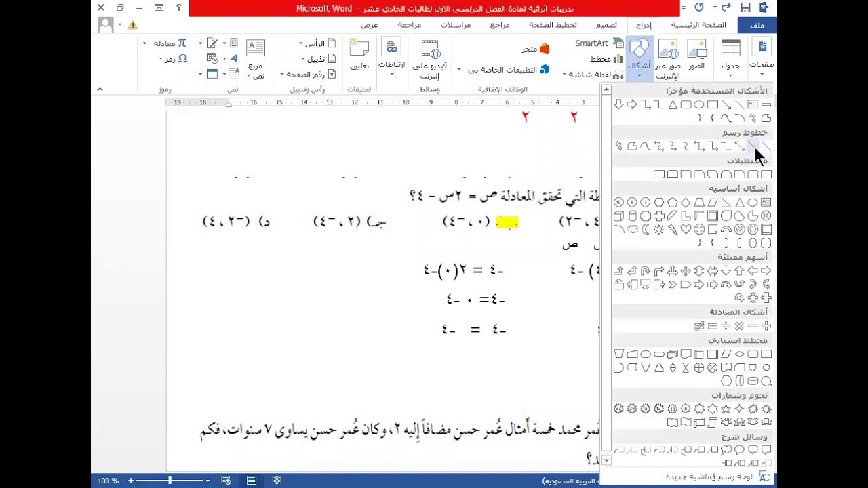Open Word Help question mark
The height and width of the screenshot is (488, 868).
coord(178,7)
